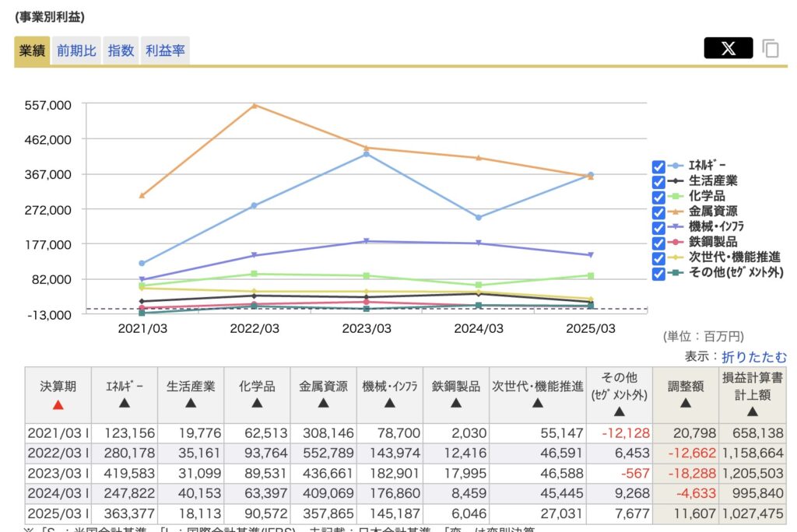Toggle the 金属資源 legend checkbox

(x=658, y=212)
